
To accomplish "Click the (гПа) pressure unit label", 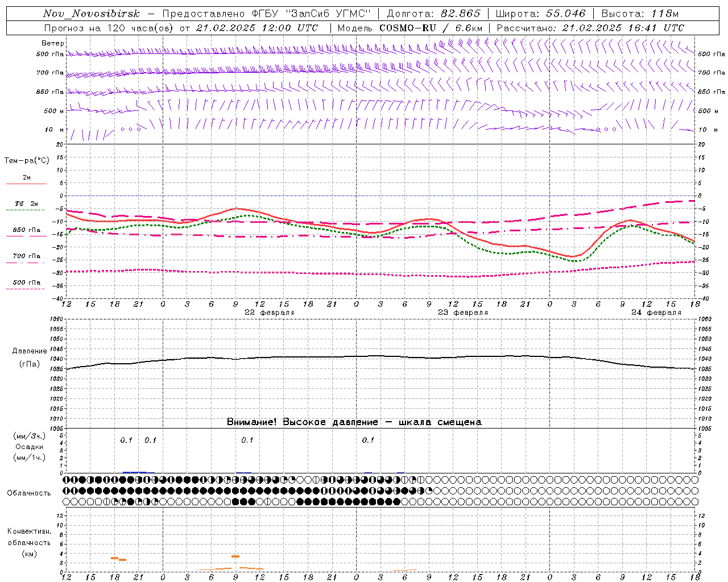I will coord(30,364).
